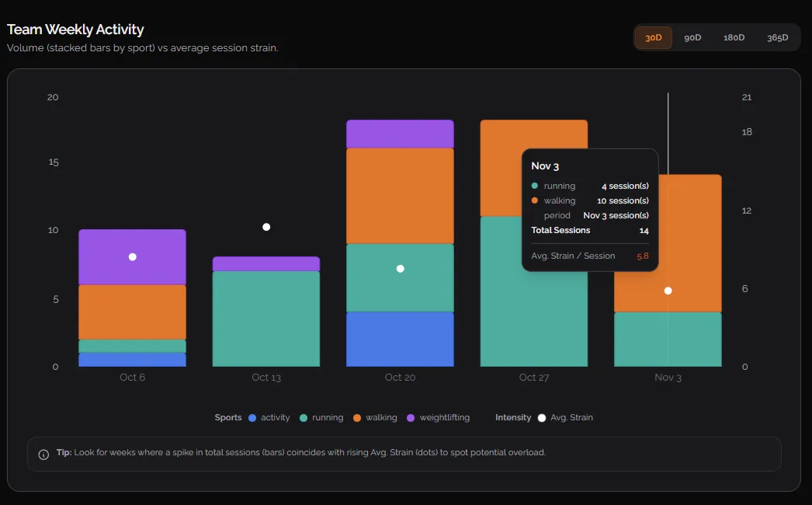Click the info icon beside the Tip text
The height and width of the screenshot is (505, 812).
click(43, 453)
